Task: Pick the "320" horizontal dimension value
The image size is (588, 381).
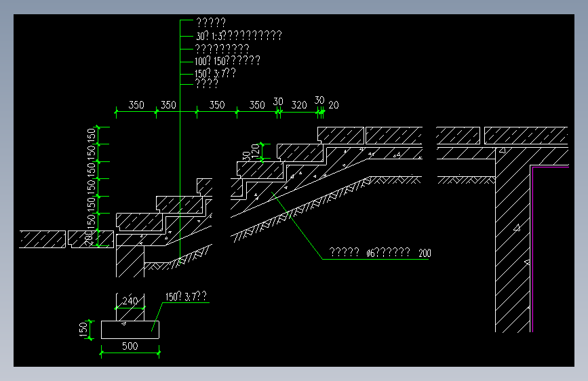Action: (x=299, y=105)
